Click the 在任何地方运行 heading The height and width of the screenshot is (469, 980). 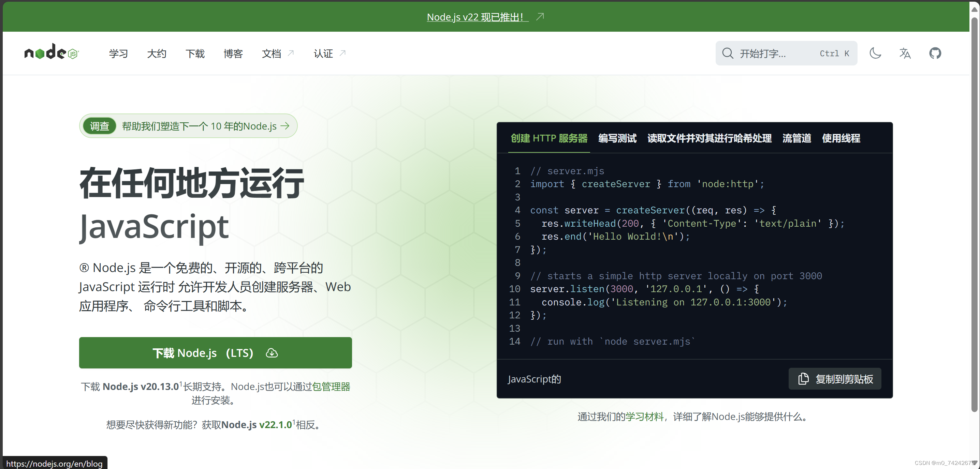point(191,183)
